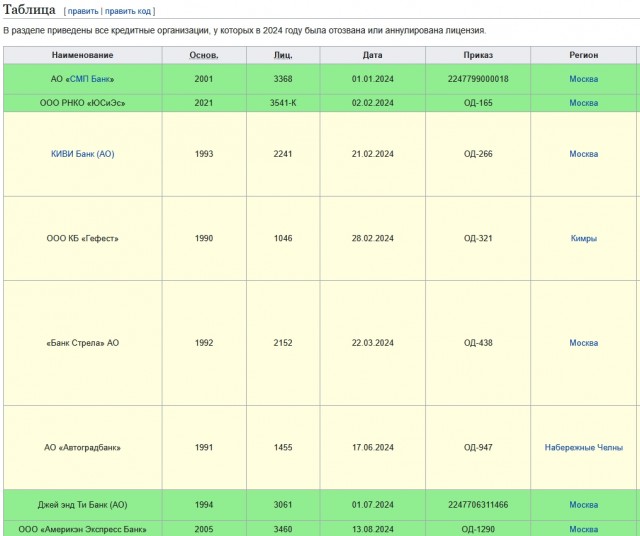This screenshot has height=536, width=640.
Task: Select cell 'ООО РНКО «ЮСиЭс»'
Action: 82,103
